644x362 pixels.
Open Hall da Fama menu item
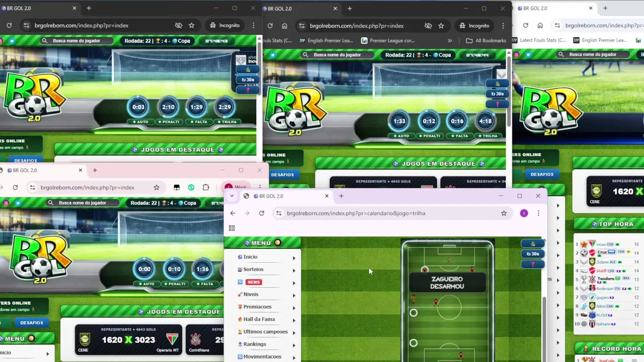click(x=259, y=319)
